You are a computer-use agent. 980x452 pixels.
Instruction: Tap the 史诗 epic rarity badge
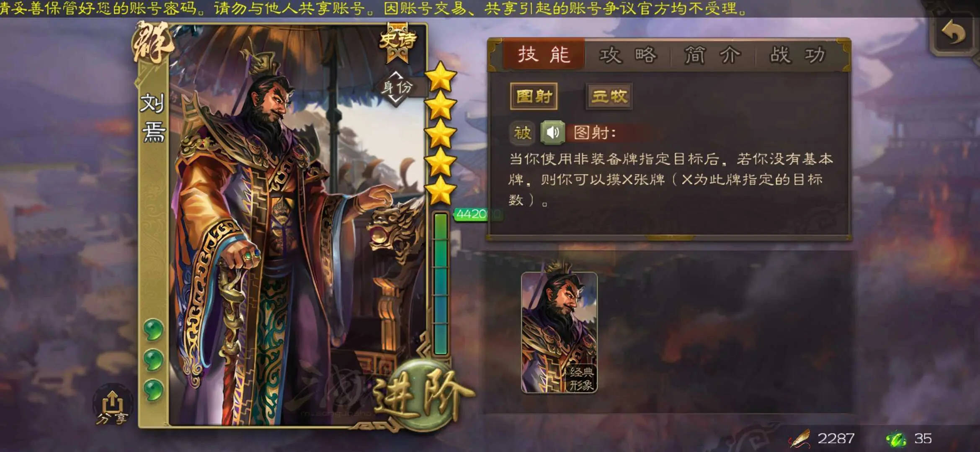pos(398,42)
